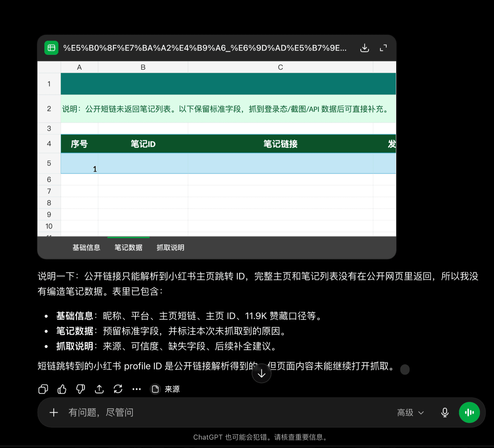
Task: Regenerate the response
Action: tap(118, 389)
